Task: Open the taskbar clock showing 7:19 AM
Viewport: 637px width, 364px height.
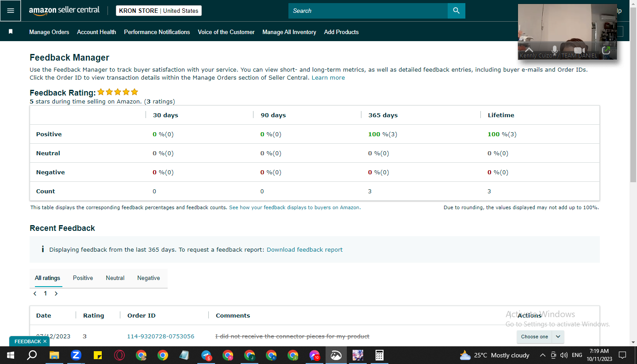Action: [599, 355]
